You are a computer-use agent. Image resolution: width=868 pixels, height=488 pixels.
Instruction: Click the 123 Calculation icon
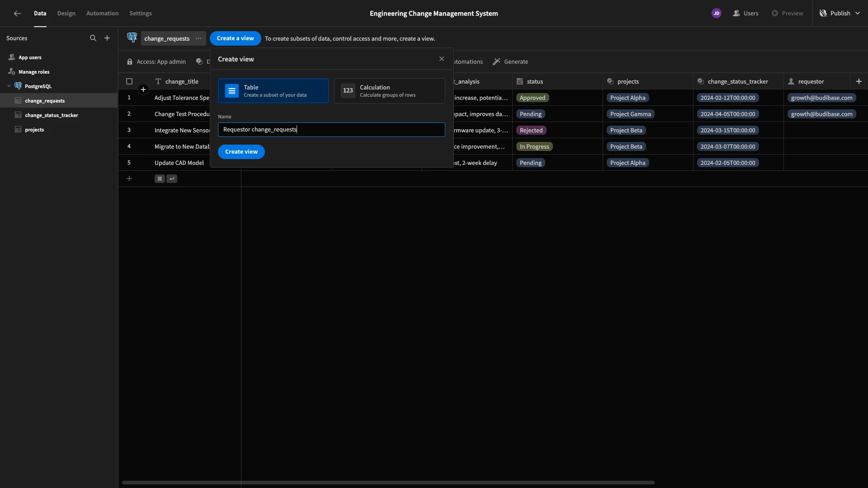click(348, 91)
